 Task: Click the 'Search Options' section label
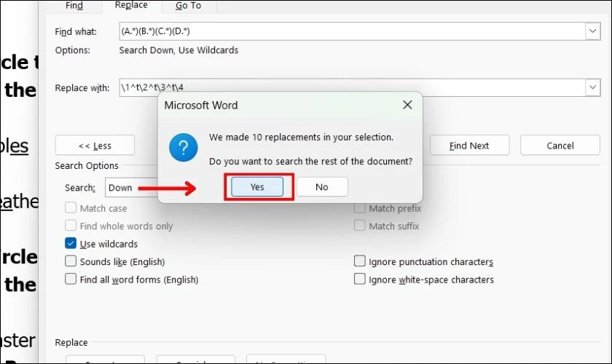87,166
